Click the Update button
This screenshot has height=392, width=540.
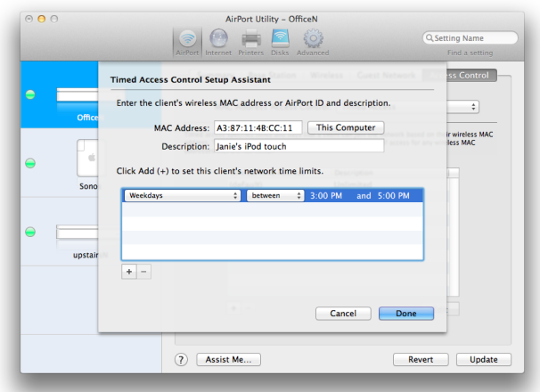coord(484,360)
